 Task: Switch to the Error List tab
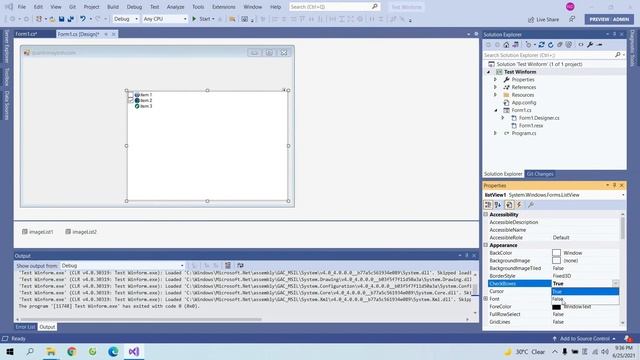(25, 327)
